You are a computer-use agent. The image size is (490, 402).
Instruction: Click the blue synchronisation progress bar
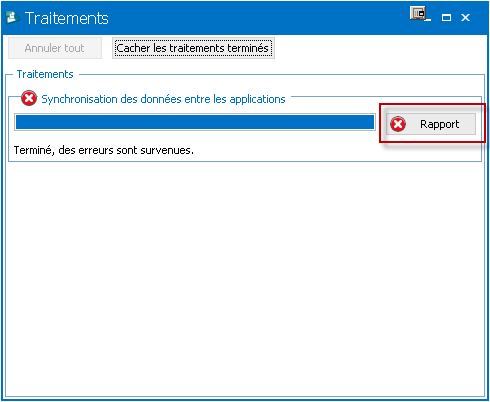point(195,122)
